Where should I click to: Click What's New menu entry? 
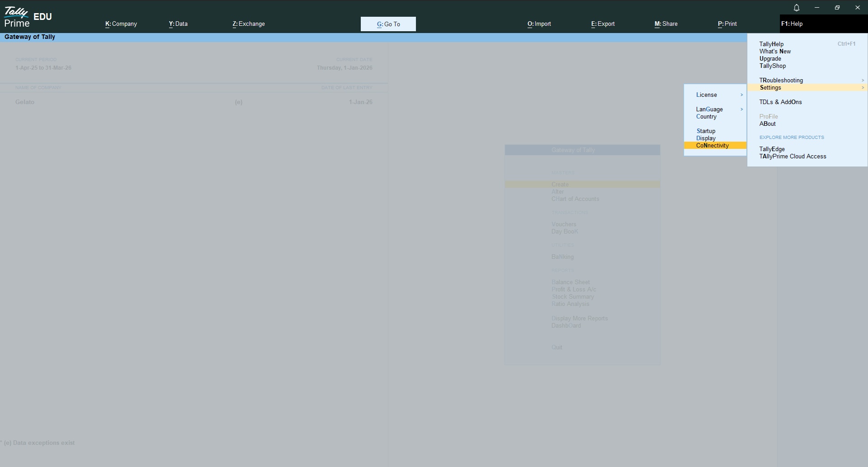click(x=775, y=52)
